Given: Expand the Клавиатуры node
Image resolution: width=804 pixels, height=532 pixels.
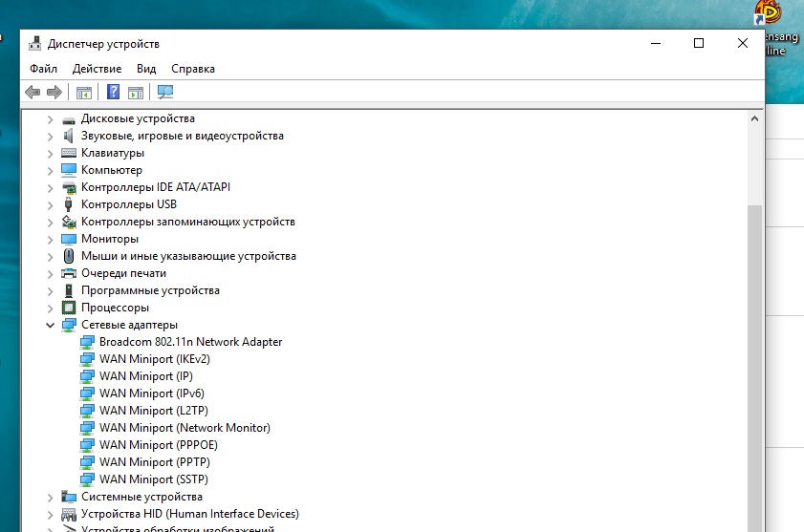Looking at the screenshot, I should pyautogui.click(x=50, y=154).
